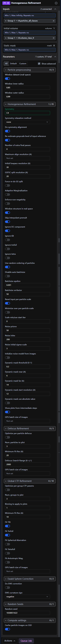
Task: Toggle Do symmetry alignment switch
Action: (8, 131)
